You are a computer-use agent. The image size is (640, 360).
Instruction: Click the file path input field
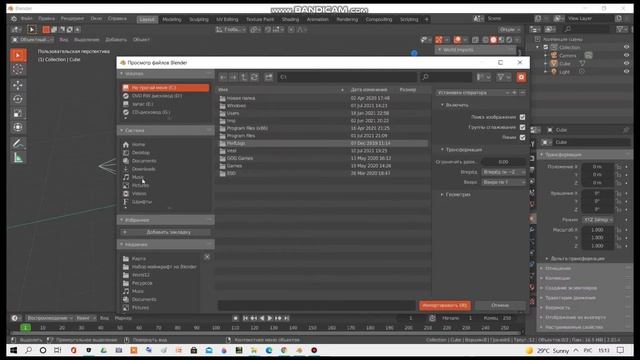(x=347, y=77)
